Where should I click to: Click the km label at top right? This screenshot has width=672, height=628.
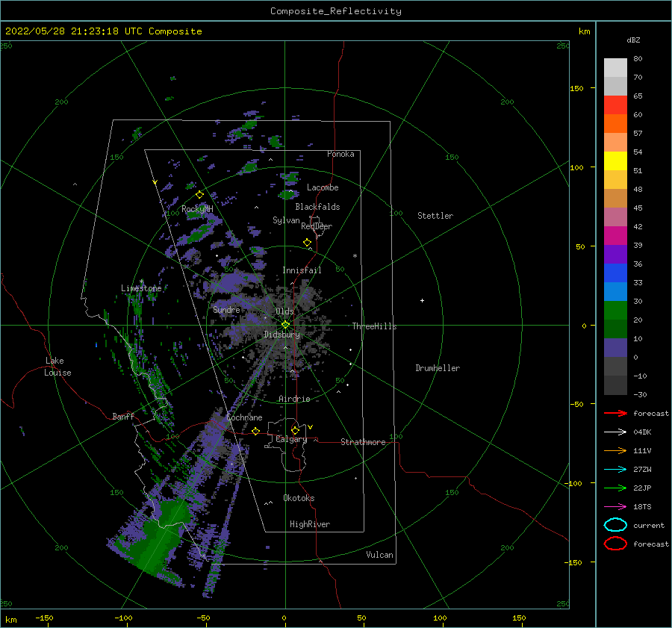tap(584, 31)
